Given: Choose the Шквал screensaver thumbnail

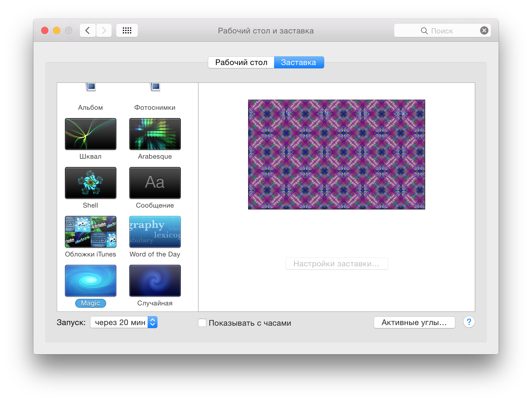Looking at the screenshot, I should pyautogui.click(x=91, y=134).
